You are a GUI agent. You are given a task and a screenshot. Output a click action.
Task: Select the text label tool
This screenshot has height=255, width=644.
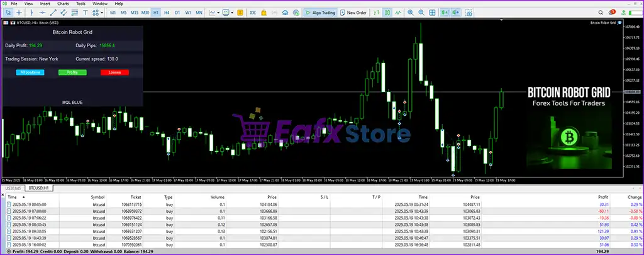point(86,13)
